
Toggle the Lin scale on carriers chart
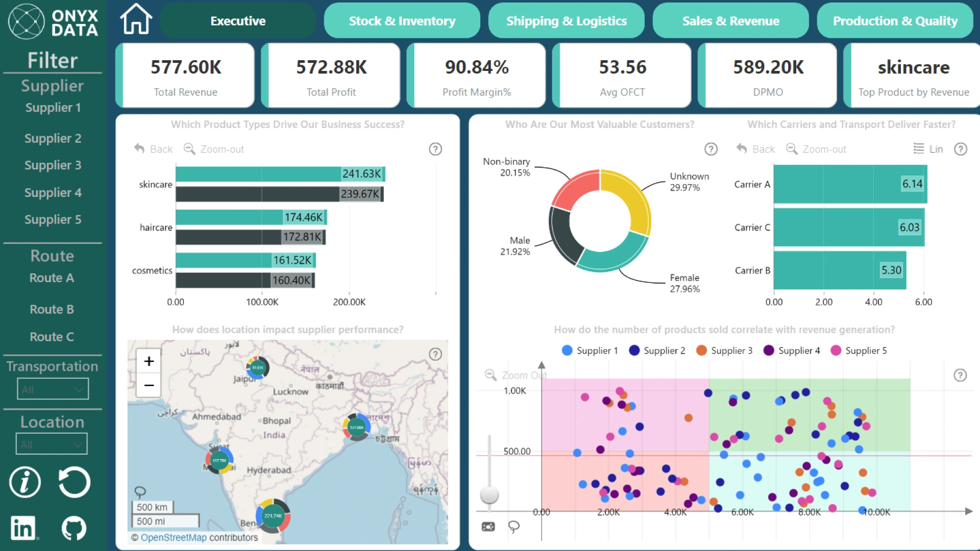pos(928,149)
